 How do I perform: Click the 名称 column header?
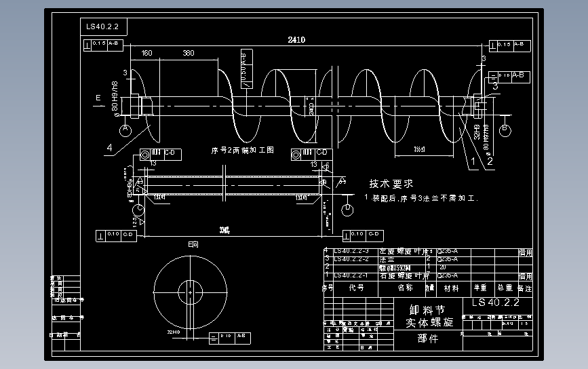(x=405, y=288)
